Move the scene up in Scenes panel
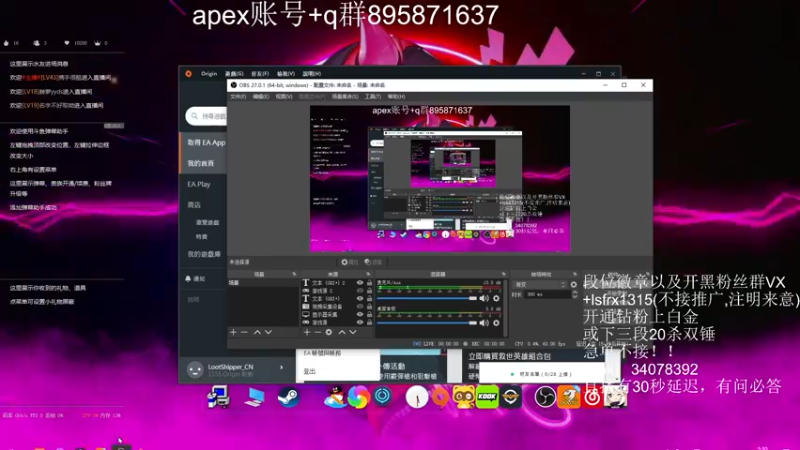This screenshot has width=800, height=450. click(x=257, y=332)
